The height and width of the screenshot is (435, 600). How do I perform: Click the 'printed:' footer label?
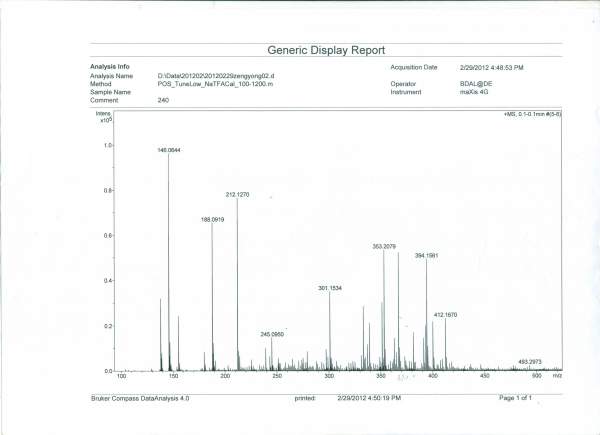point(305,398)
